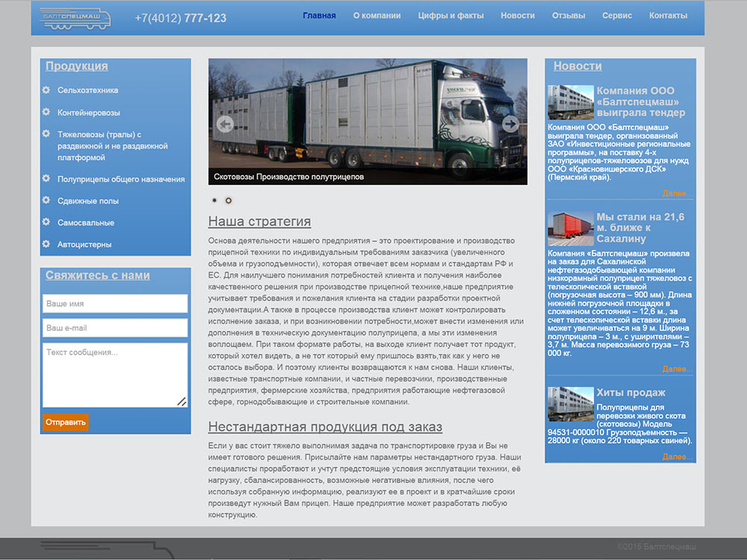Open red trailer Sakhalin news thumbnail
Screen dimensions: 747x560
tap(571, 228)
